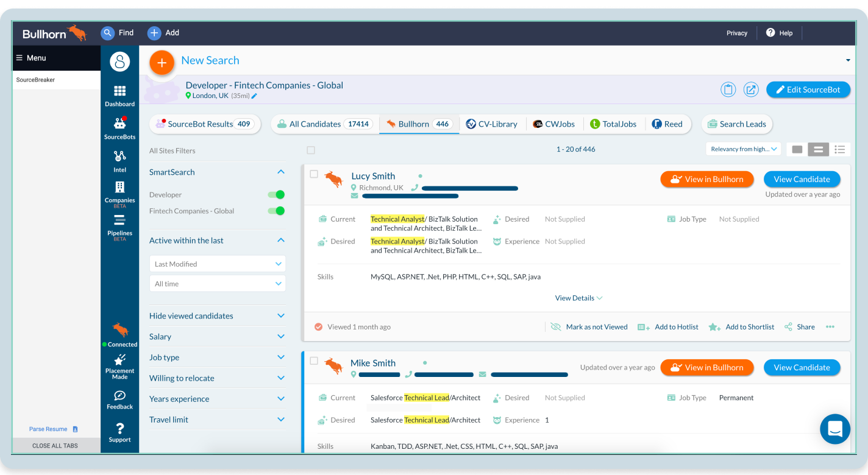
Task: Click the Help question icon
Action: coord(770,33)
